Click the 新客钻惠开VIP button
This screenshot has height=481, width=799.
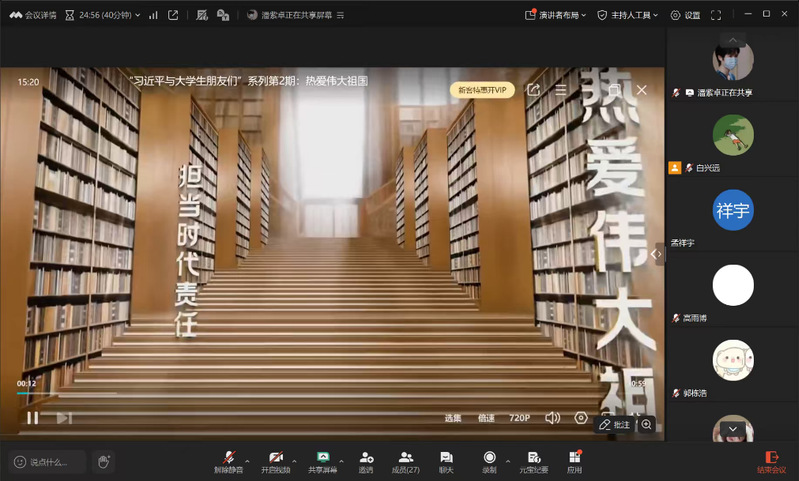(x=482, y=90)
